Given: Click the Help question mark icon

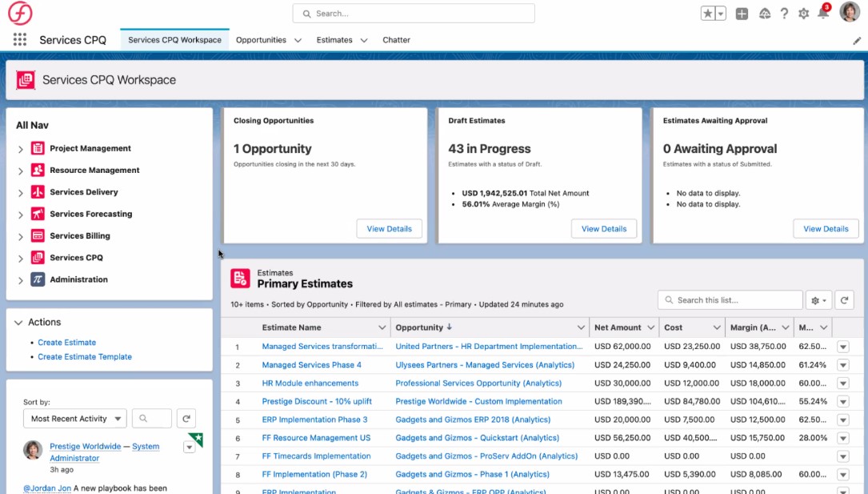Looking at the screenshot, I should [784, 14].
